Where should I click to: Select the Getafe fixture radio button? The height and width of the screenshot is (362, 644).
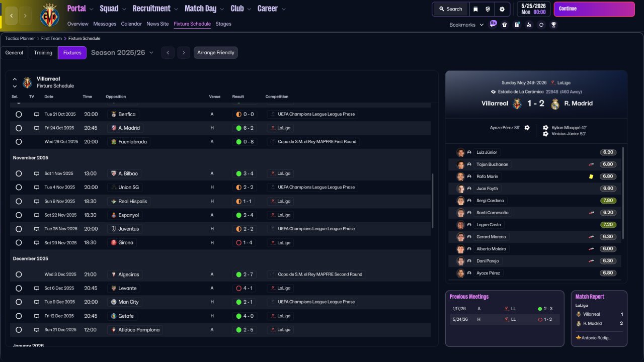coord(19,316)
